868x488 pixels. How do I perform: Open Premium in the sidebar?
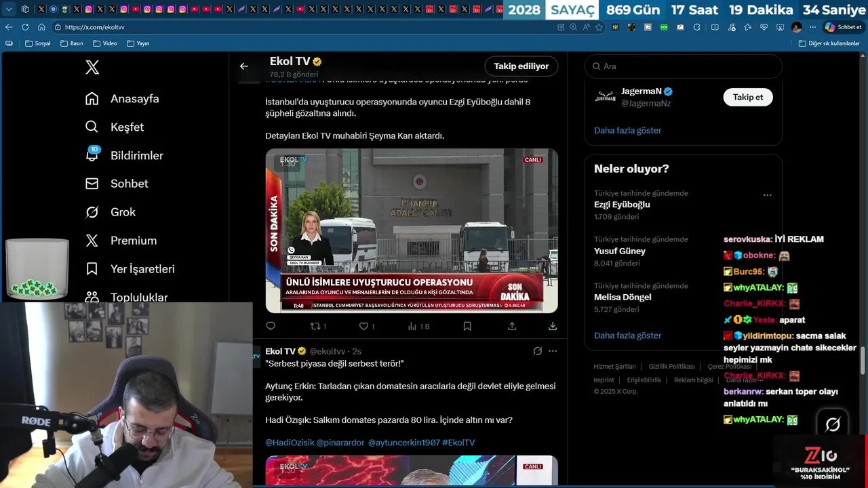[x=121, y=241]
